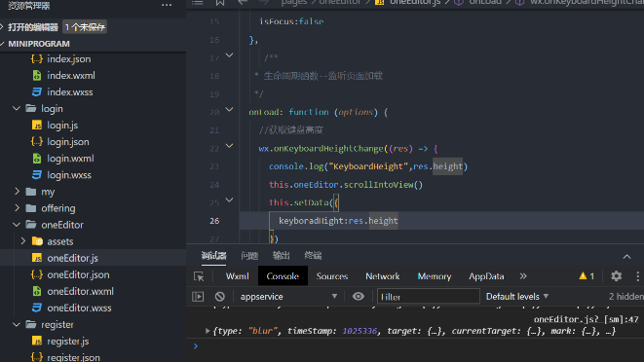
Task: Switch to the debugger (调试器) panel tab
Action: (213, 256)
